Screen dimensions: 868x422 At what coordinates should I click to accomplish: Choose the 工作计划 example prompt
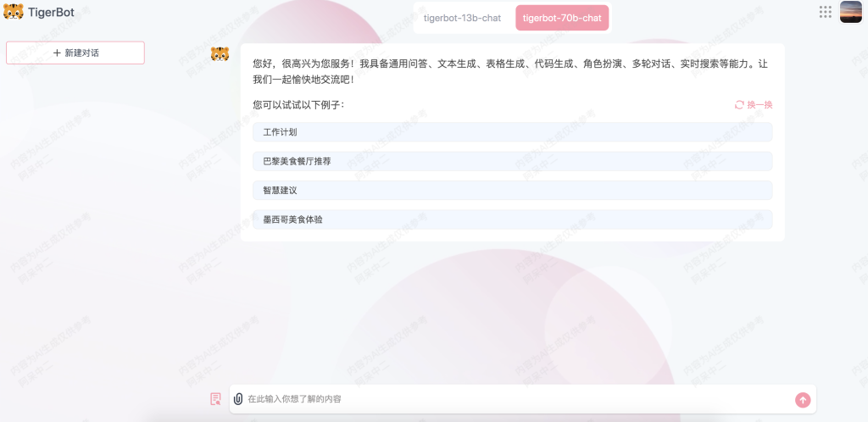tap(512, 132)
